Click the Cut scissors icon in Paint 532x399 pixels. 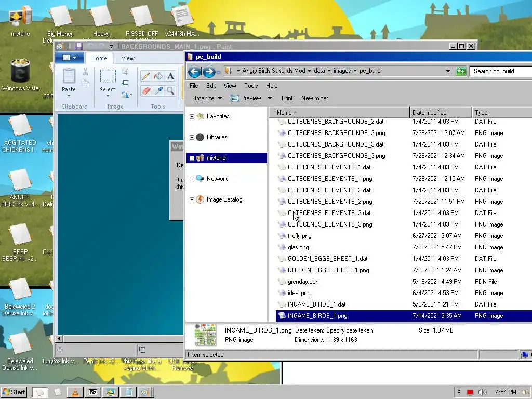pos(85,72)
